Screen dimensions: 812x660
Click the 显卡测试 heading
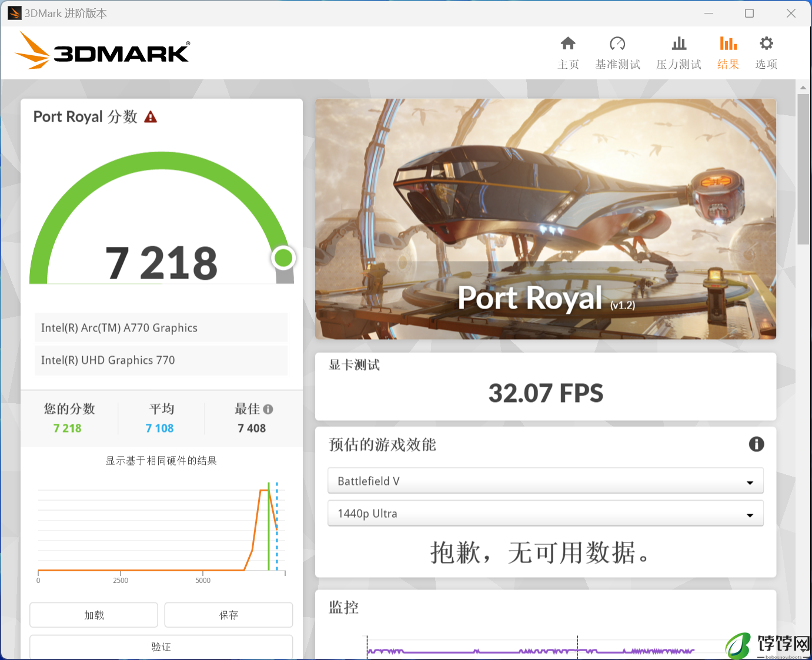click(x=354, y=365)
